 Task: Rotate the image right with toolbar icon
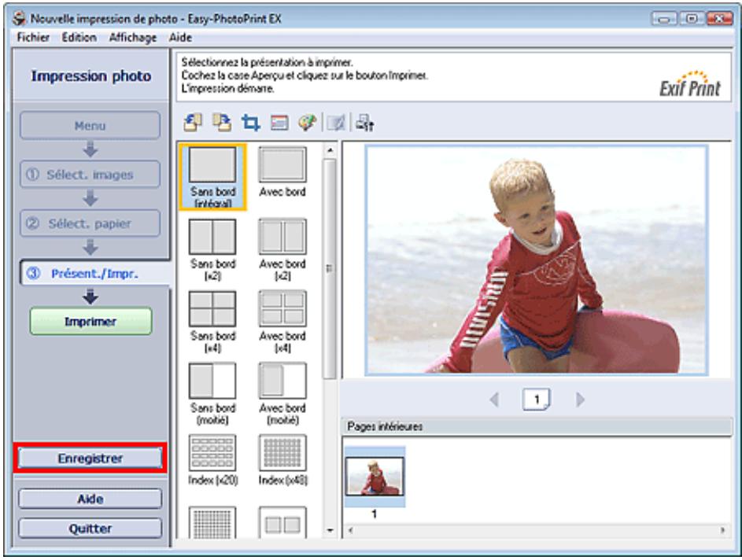click(x=221, y=123)
